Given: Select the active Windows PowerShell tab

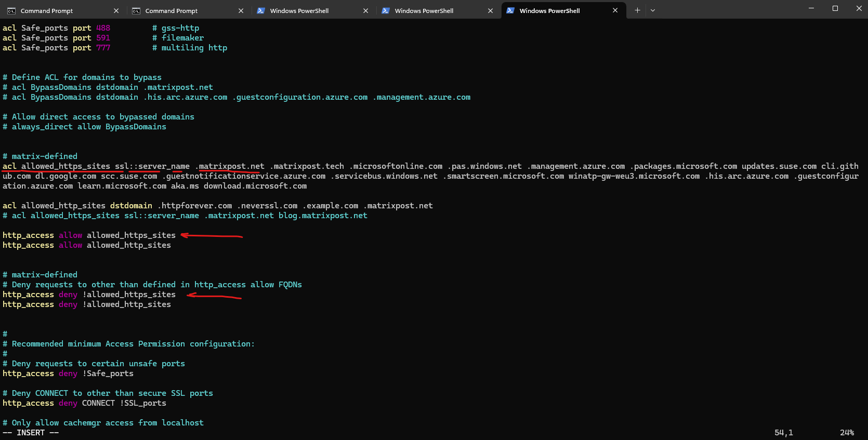Looking at the screenshot, I should pyautogui.click(x=563, y=10).
